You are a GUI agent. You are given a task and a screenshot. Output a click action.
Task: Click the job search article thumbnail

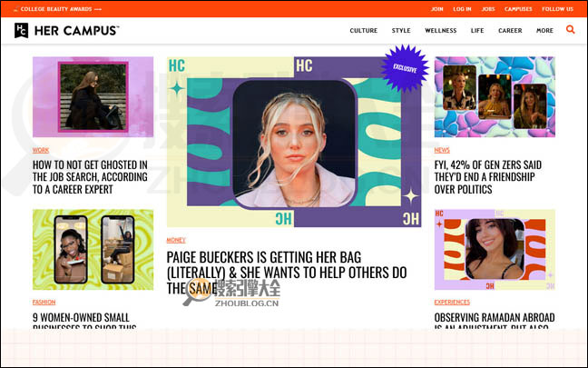[x=93, y=97]
